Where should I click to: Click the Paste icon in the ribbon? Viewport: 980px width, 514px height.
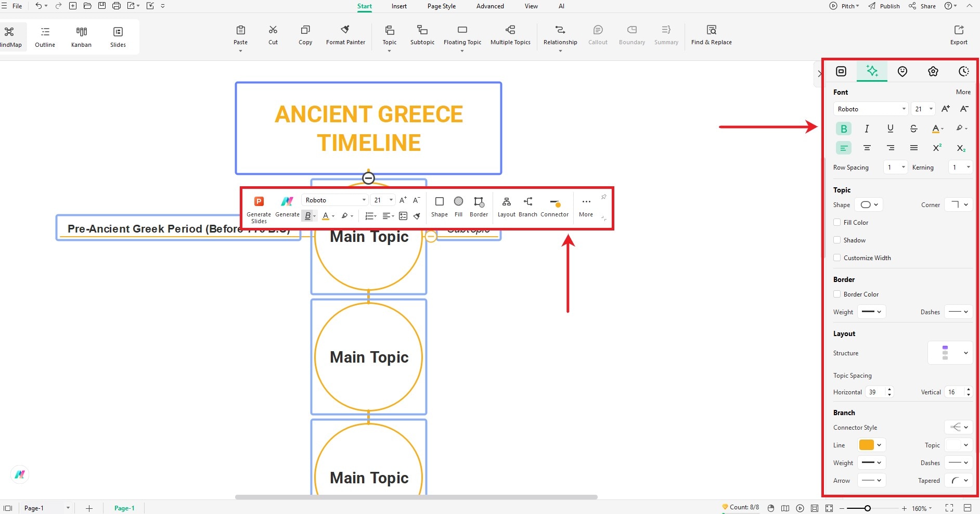(x=240, y=30)
